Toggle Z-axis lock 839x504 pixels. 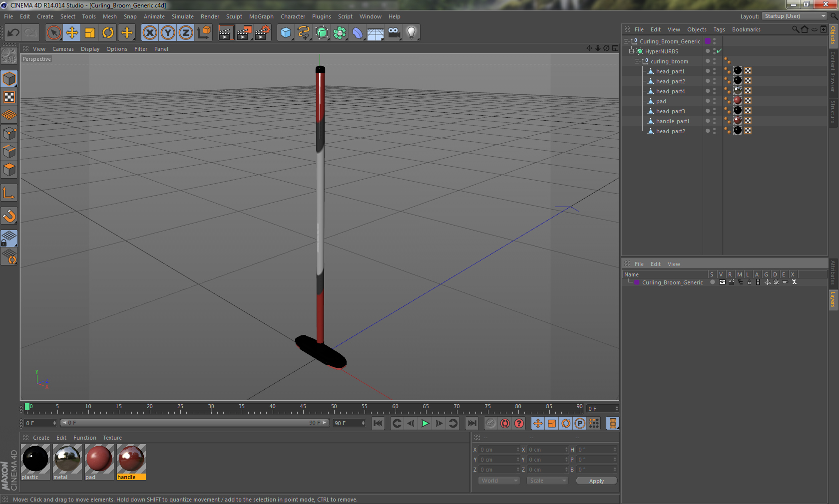pos(186,33)
